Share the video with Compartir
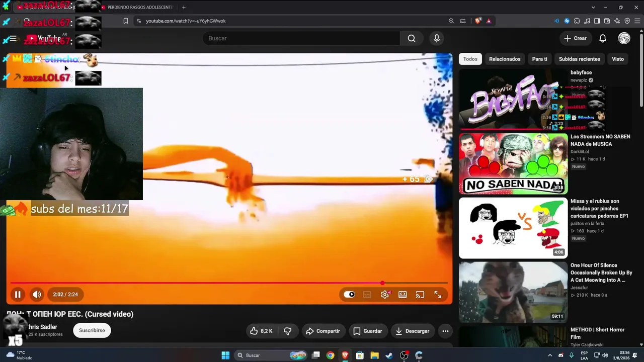Screen dimensions: 644x362 click(x=323, y=331)
